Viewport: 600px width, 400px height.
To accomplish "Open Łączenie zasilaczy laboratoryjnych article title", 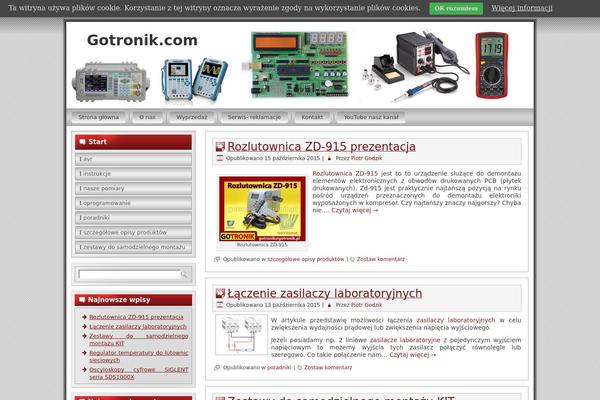I will [325, 293].
